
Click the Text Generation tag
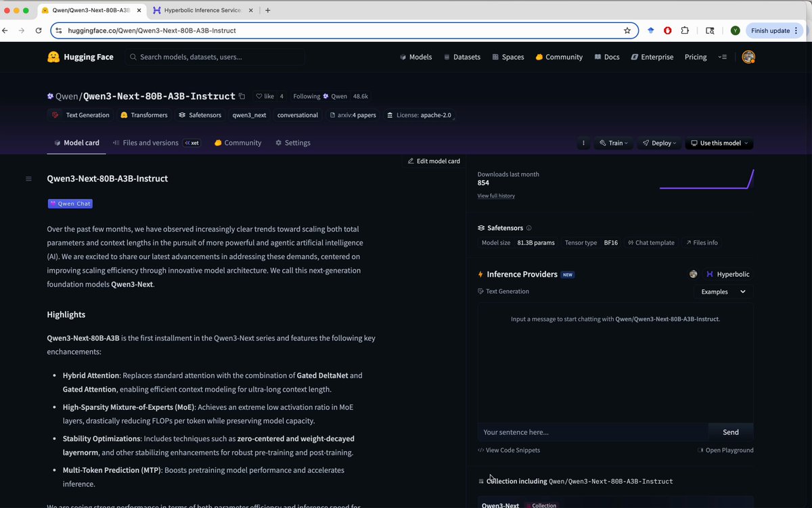point(81,115)
